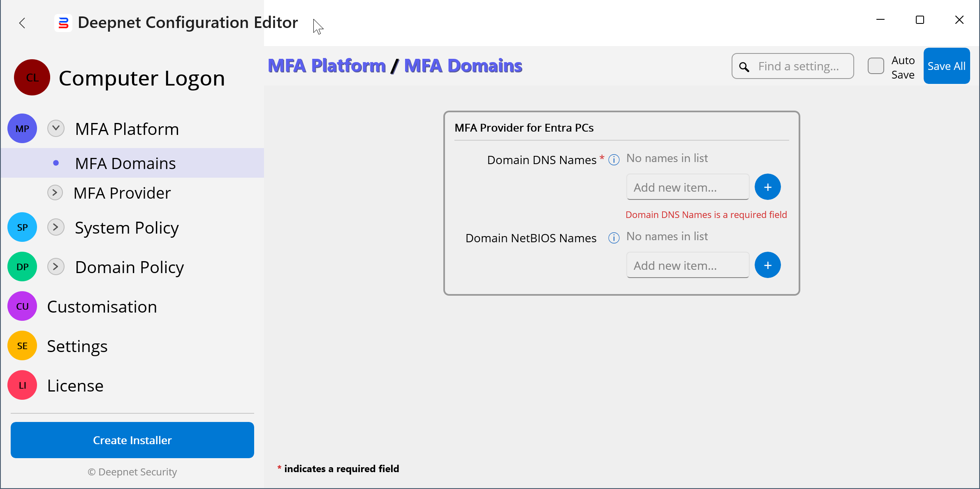Open the Settings section

pos(77,346)
